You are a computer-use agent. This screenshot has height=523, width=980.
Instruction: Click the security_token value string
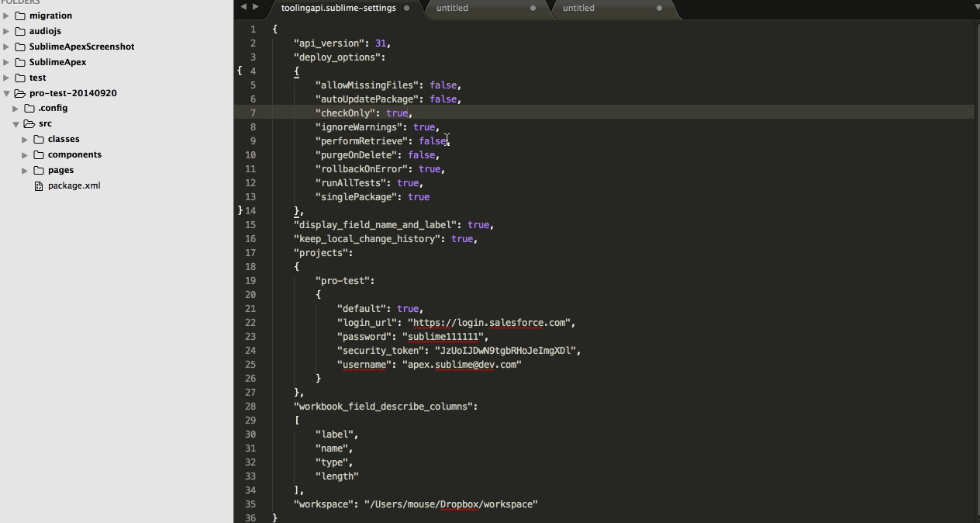point(506,351)
